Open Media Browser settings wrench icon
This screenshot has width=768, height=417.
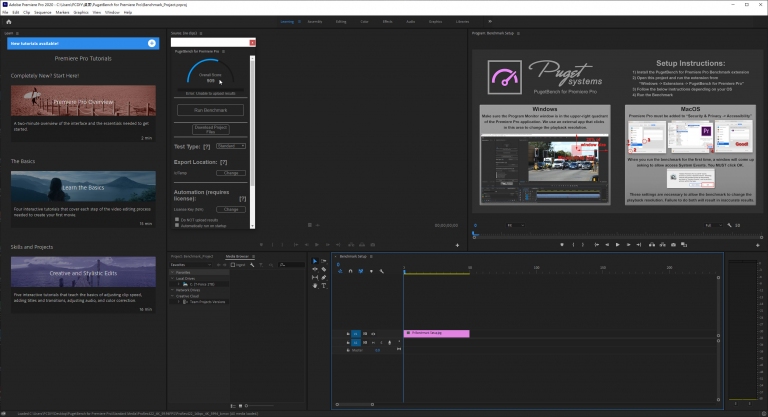pyautogui.click(x=252, y=265)
